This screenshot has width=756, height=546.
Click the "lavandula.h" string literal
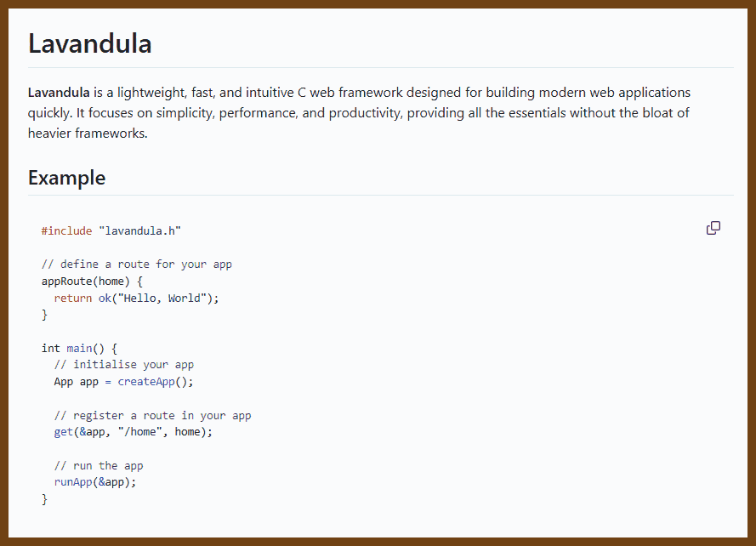click(x=140, y=230)
